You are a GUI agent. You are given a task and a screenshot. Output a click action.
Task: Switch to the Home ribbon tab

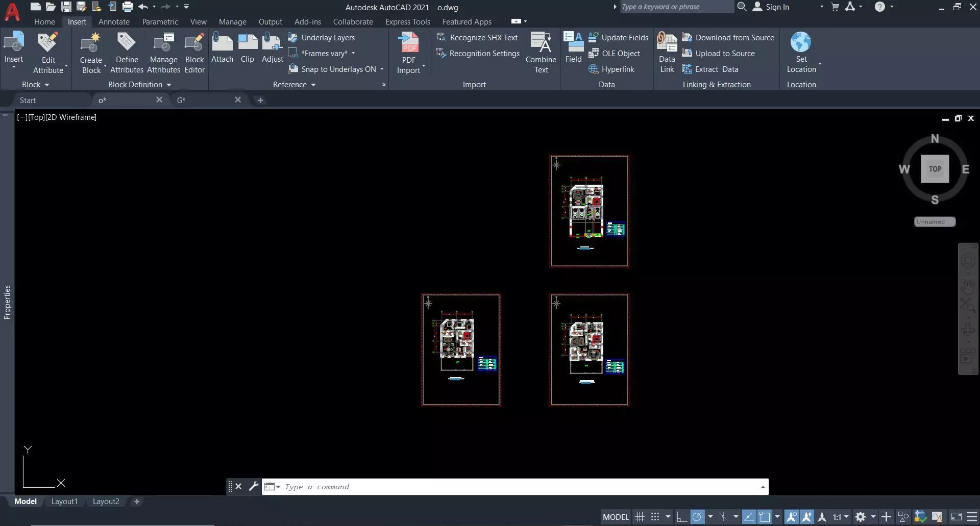(44, 21)
